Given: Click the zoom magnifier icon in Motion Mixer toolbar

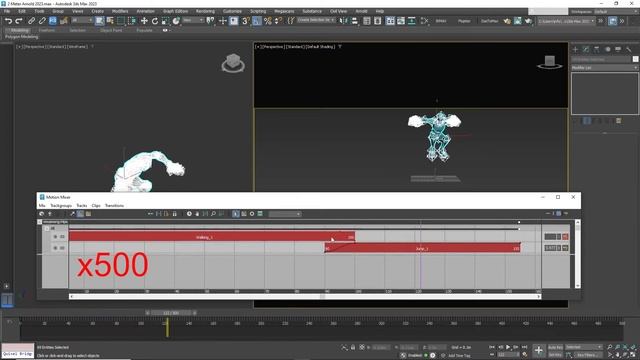Looking at the screenshot, I should tap(213, 214).
